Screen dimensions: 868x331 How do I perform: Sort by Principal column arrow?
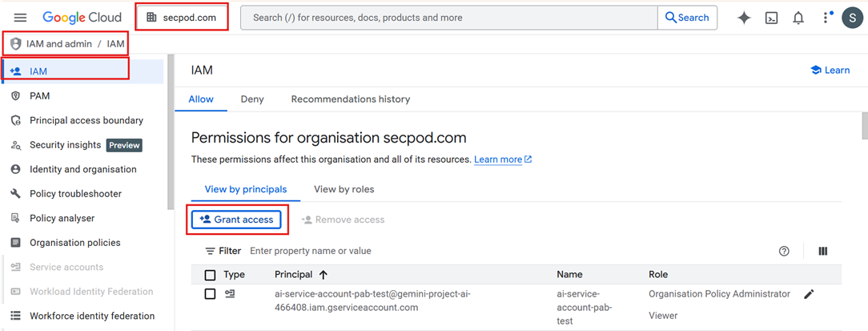pyautogui.click(x=323, y=275)
